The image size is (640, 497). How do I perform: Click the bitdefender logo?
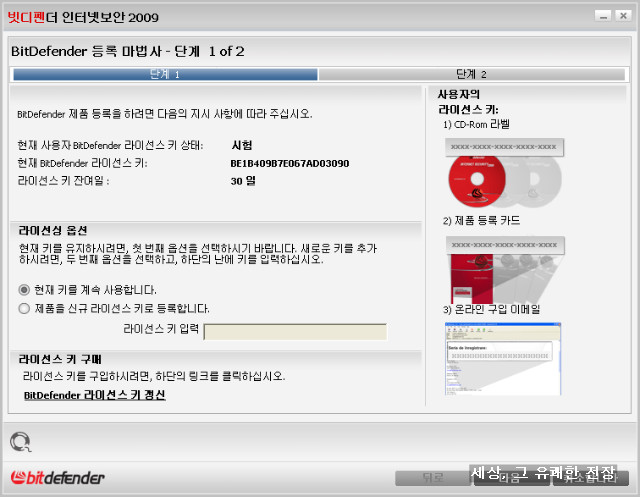(x=58, y=478)
